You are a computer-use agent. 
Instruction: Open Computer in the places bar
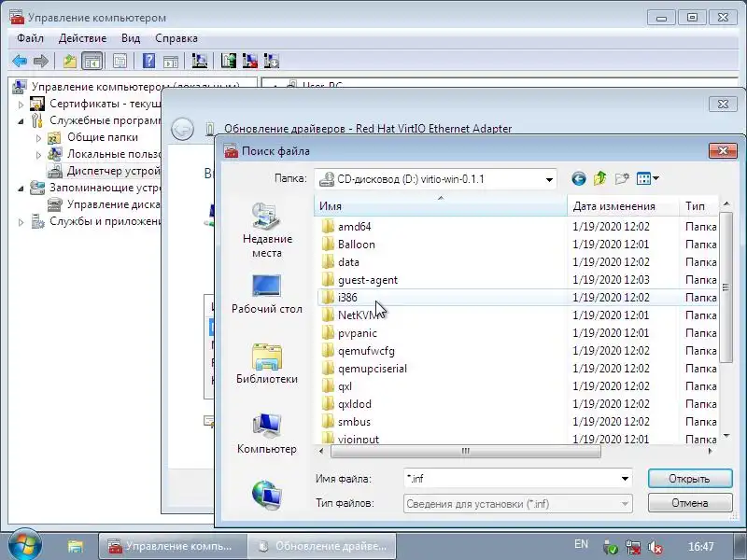[x=266, y=434]
